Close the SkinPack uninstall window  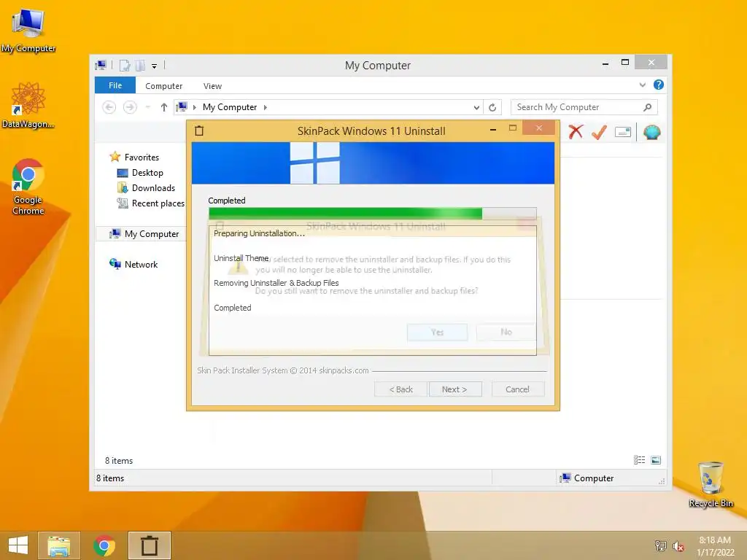click(x=539, y=128)
